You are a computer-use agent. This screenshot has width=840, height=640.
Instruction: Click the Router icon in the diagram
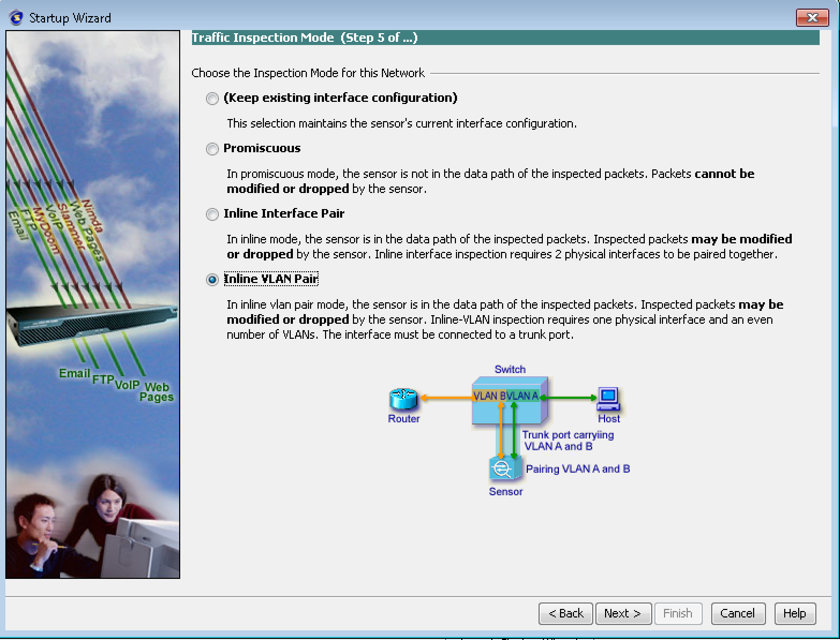[x=403, y=399]
